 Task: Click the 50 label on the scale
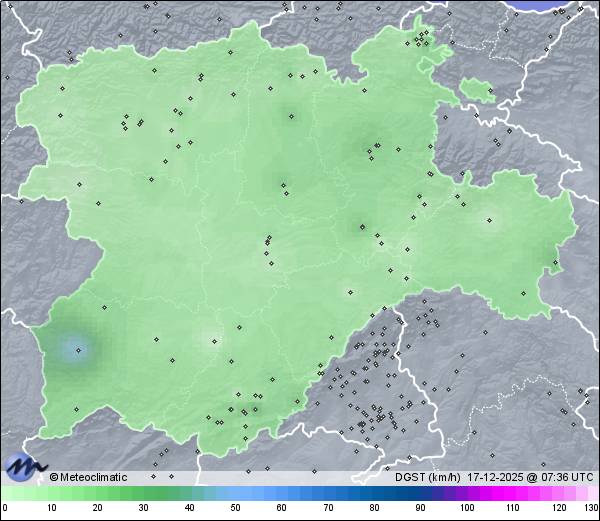pos(235,508)
